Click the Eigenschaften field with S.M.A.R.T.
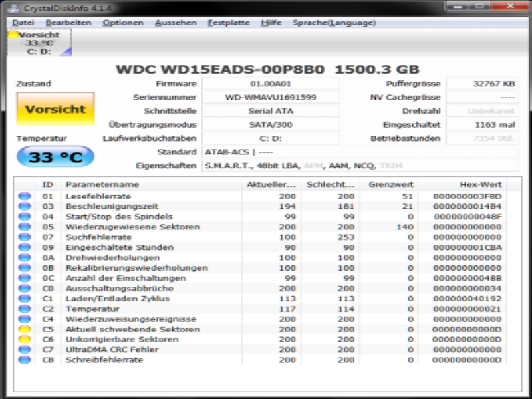The image size is (532, 399). (x=360, y=166)
